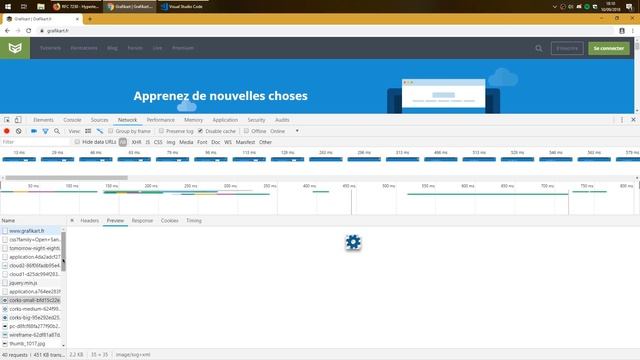Open network search with the magnifier icon

pyautogui.click(x=57, y=131)
